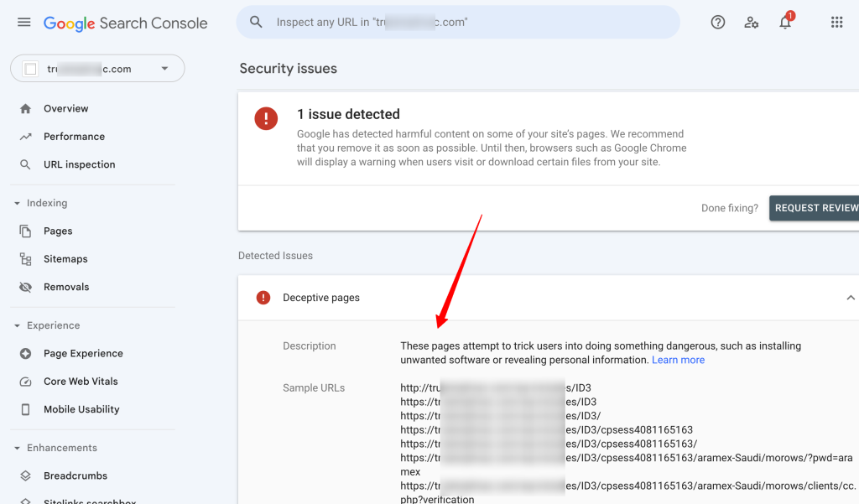
Task: Select URL inspection in sidebar
Action: [x=80, y=164]
